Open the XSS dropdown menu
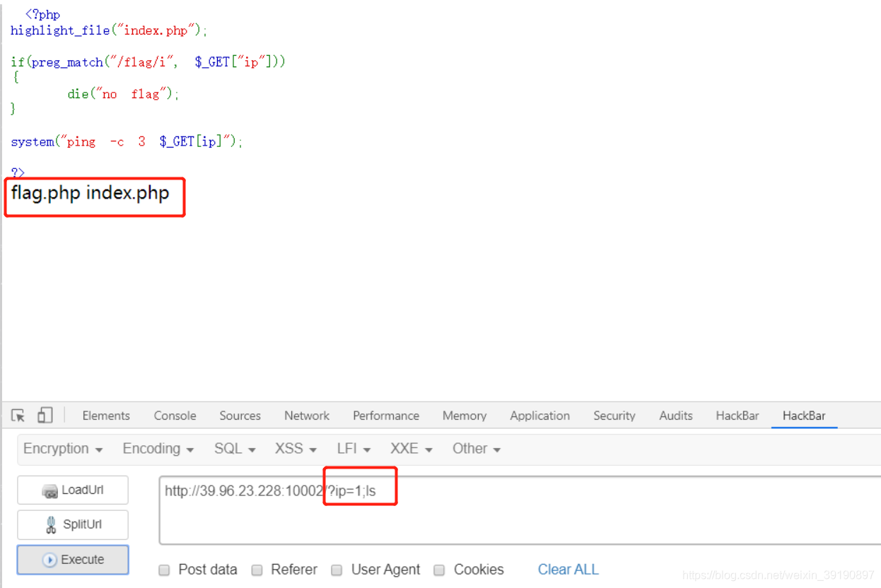Viewport: 881px width, 588px height. [x=296, y=449]
